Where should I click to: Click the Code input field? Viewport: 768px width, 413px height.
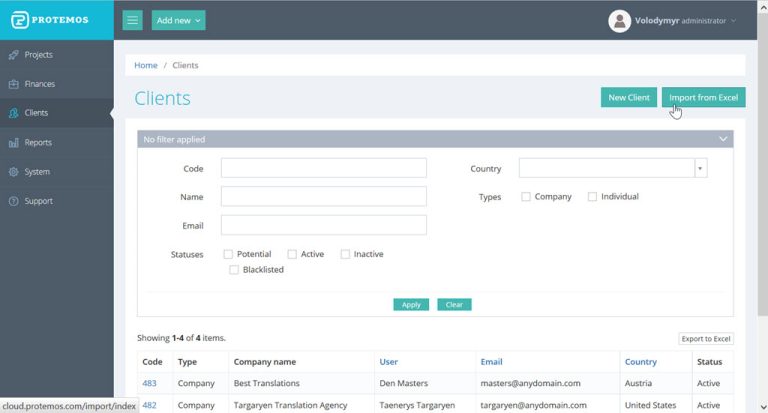coord(323,168)
